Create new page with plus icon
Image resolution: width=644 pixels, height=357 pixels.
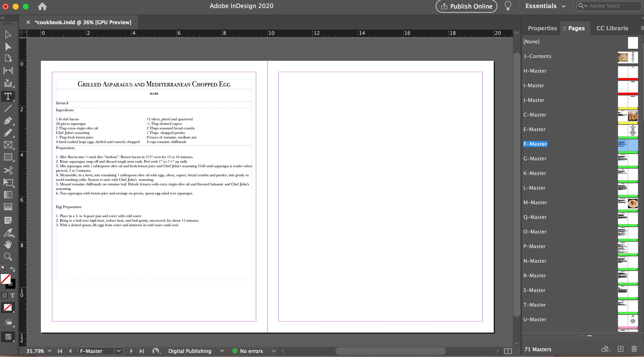pyautogui.click(x=621, y=349)
